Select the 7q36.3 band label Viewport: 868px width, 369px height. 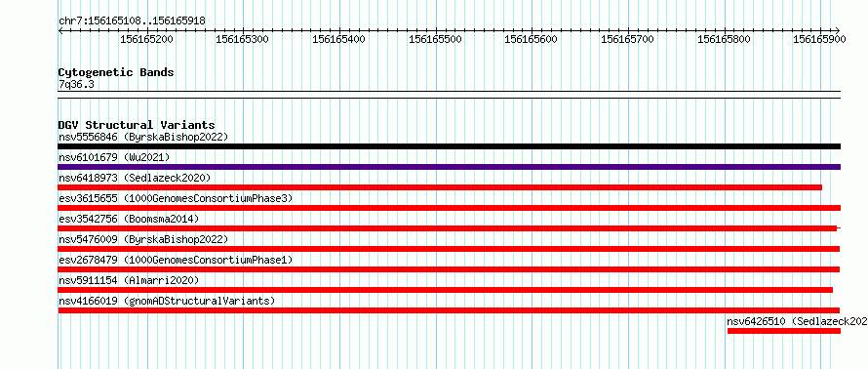coord(76,85)
